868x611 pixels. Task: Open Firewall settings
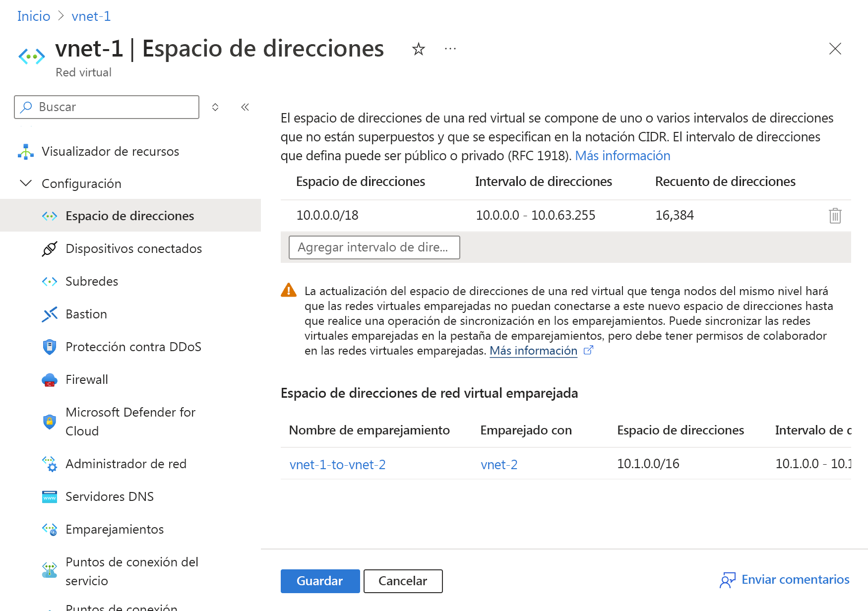86,379
